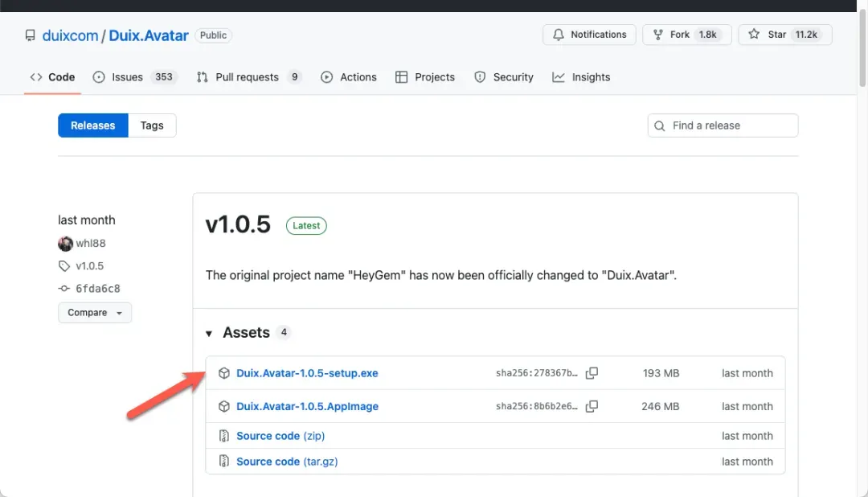Click the whl88 user avatar

65,244
